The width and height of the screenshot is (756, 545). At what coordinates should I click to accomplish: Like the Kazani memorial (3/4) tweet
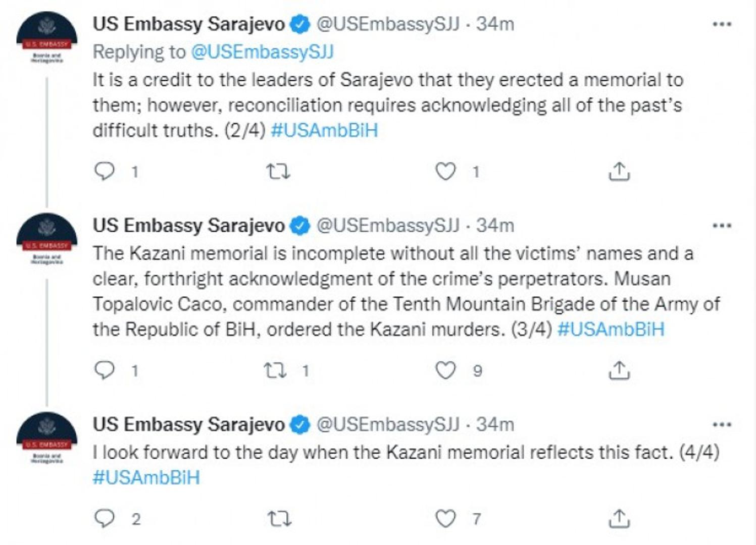click(445, 371)
